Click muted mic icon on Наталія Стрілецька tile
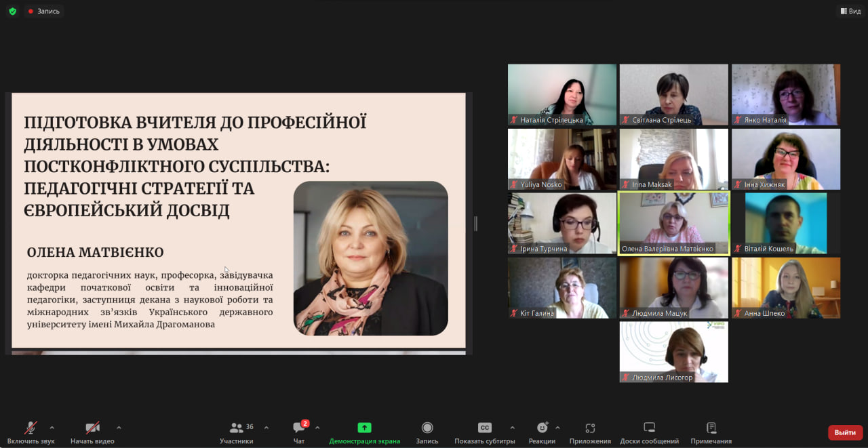Viewport: 868px width, 448px height. pos(514,120)
